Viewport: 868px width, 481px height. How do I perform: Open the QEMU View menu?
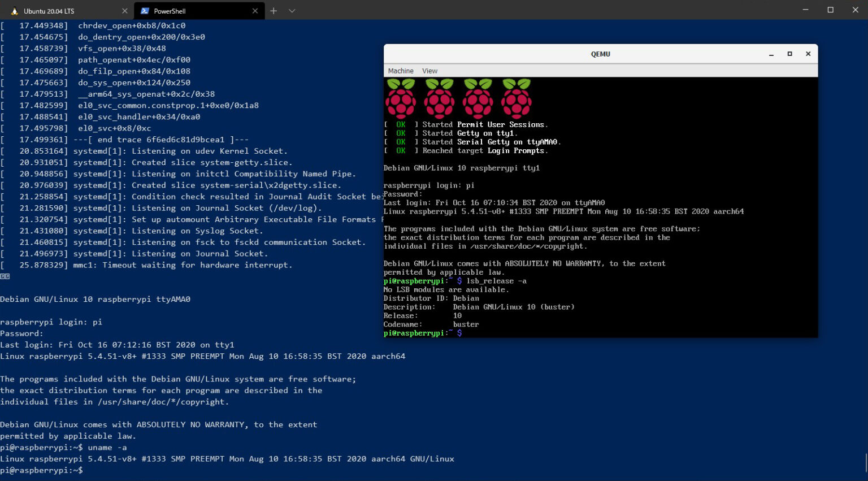429,71
